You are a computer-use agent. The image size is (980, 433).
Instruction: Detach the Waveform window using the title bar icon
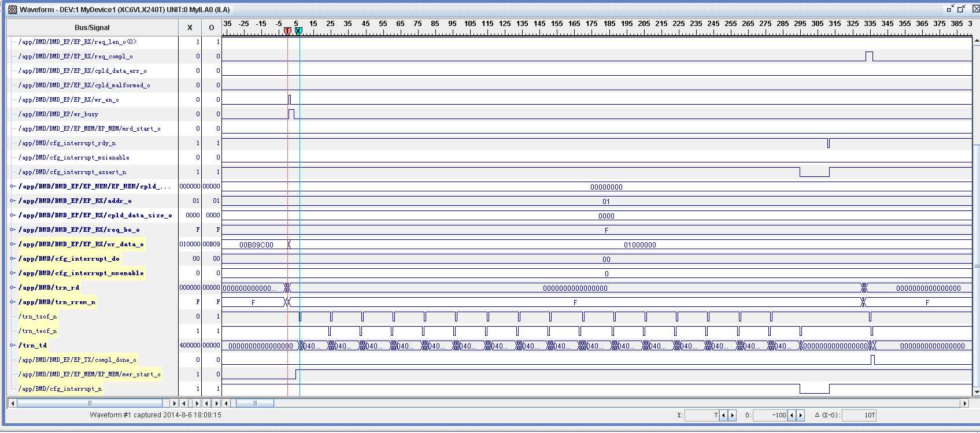pos(950,9)
